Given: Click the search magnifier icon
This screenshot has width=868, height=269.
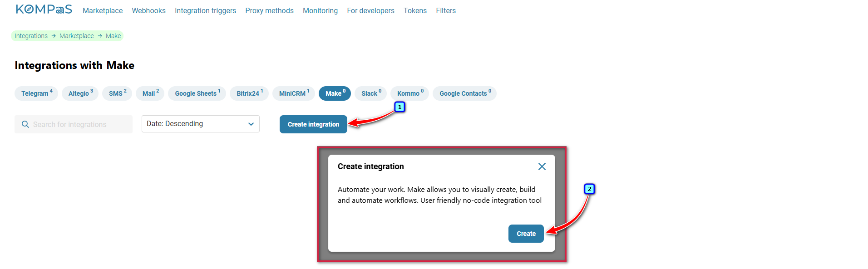Looking at the screenshot, I should click(25, 124).
